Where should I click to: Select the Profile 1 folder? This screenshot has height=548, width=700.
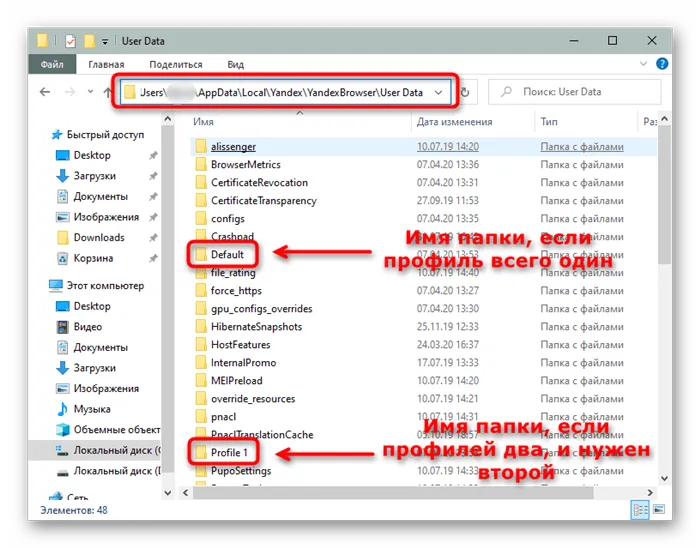click(229, 453)
